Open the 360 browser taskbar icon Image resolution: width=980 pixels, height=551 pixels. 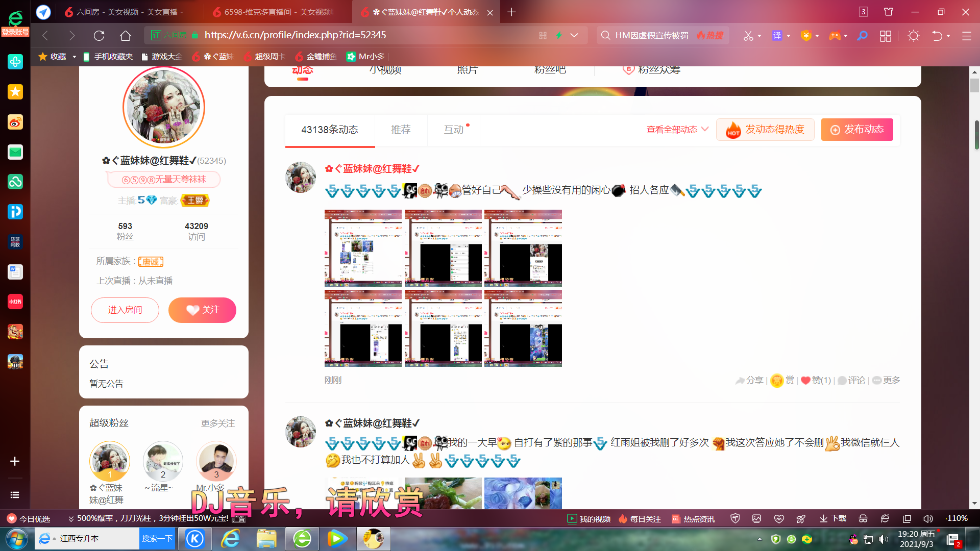pos(302,539)
